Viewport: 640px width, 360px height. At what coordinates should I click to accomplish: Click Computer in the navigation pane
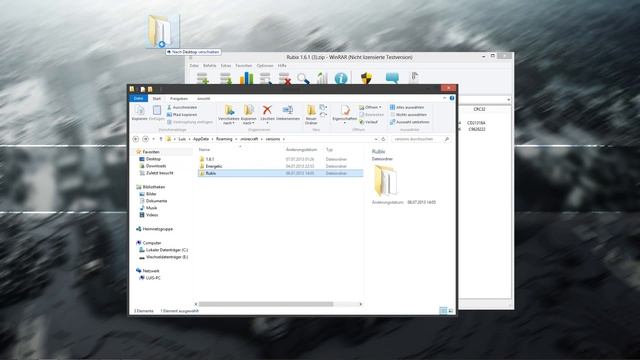pos(151,243)
